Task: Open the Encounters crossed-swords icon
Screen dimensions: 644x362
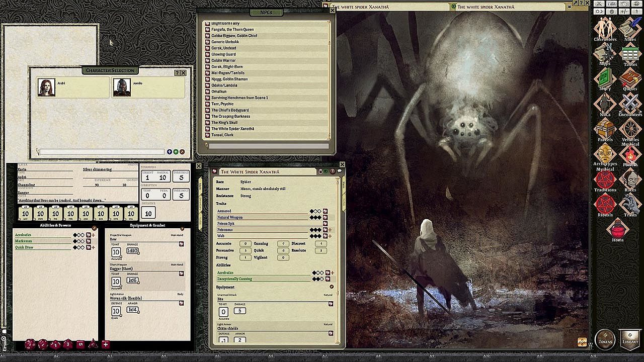Action: (630, 105)
